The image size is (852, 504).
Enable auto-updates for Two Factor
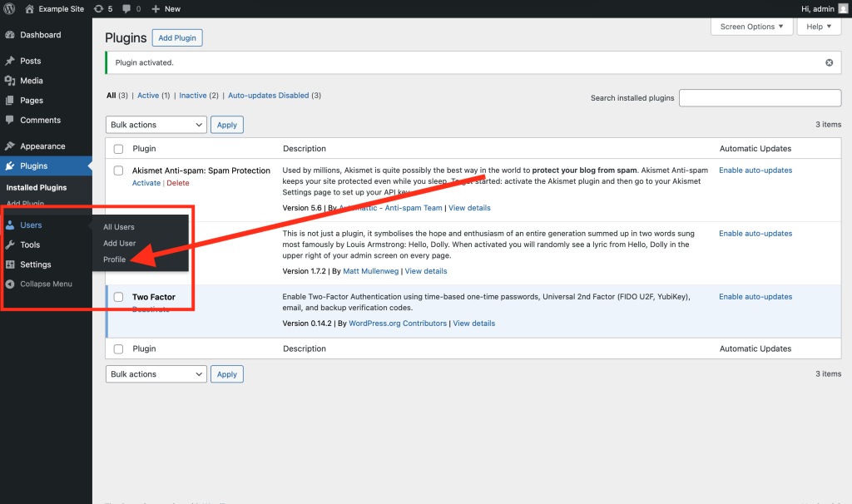pos(755,297)
